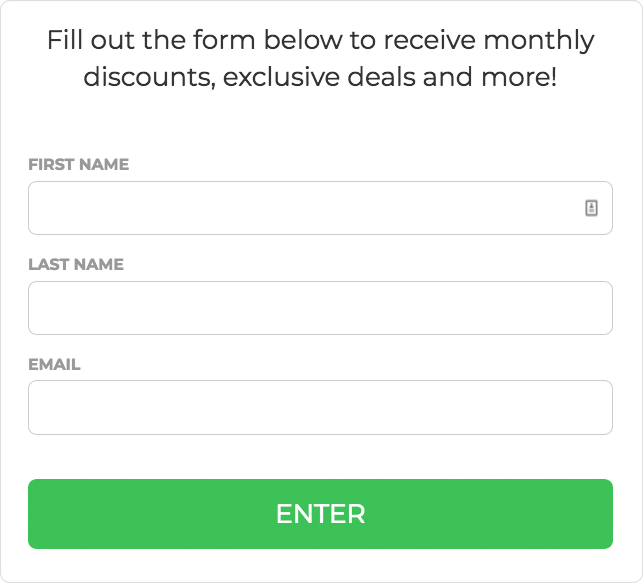
Task: Click the word "FIRST" in the FIRST NAME label
Action: pos(51,164)
